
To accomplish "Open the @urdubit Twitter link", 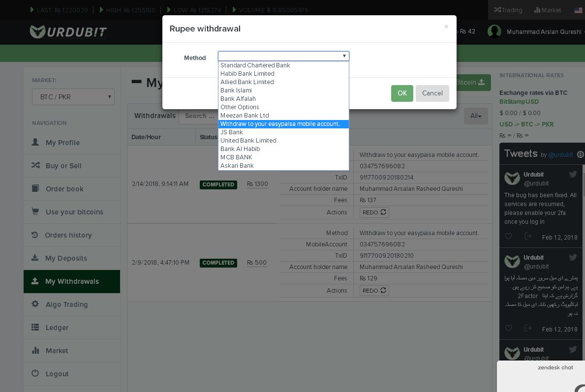I will [x=560, y=155].
